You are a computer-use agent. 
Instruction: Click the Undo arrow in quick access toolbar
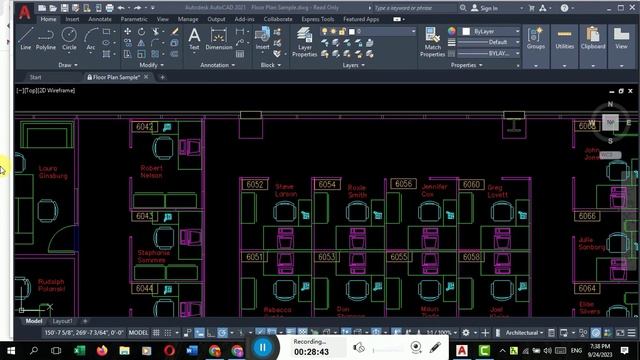pyautogui.click(x=121, y=8)
